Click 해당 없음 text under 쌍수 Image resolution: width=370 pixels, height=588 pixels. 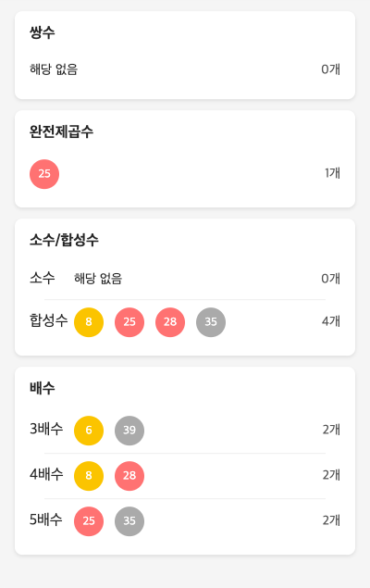pyautogui.click(x=54, y=69)
